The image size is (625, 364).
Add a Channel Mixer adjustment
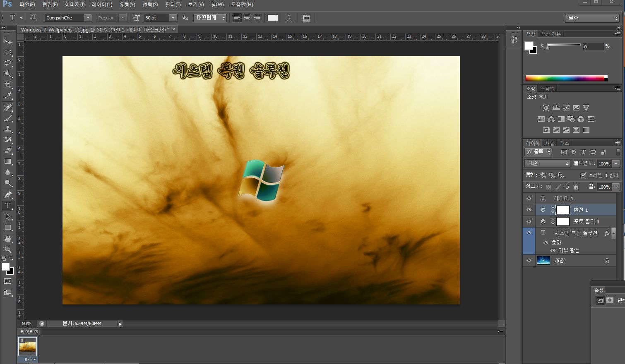pos(581,119)
